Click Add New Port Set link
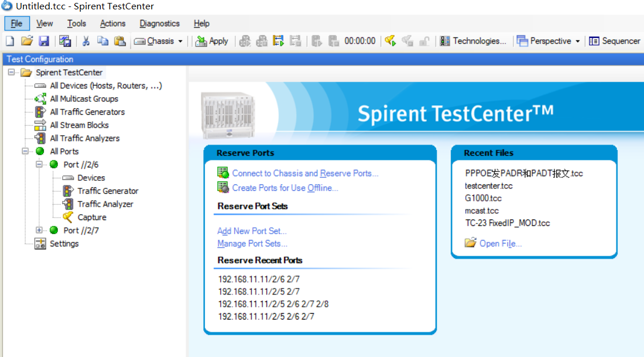The height and width of the screenshot is (357, 644). (252, 231)
